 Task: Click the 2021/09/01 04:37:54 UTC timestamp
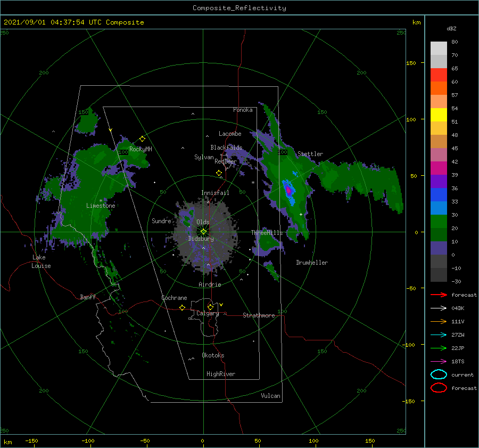[73, 22]
